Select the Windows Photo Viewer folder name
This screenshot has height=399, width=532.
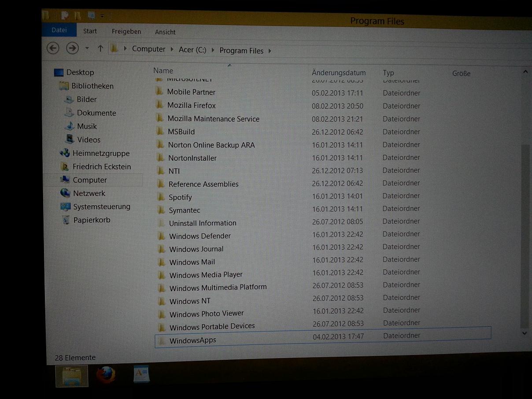[207, 314]
